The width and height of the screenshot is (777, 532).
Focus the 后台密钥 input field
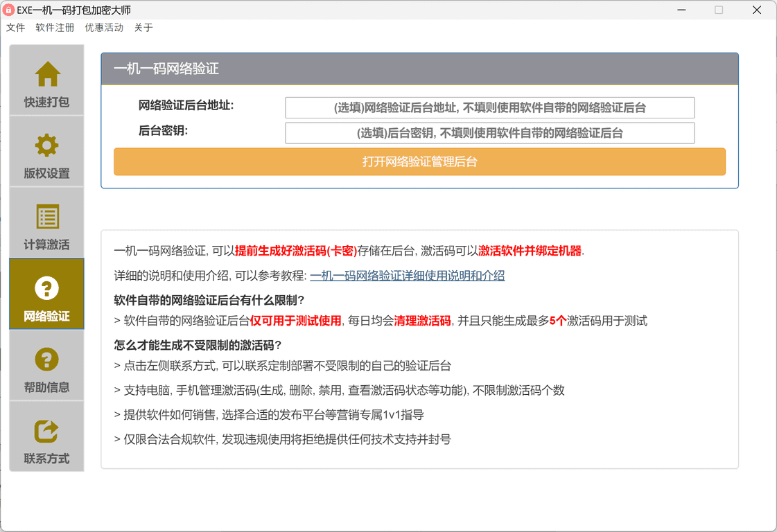(489, 133)
